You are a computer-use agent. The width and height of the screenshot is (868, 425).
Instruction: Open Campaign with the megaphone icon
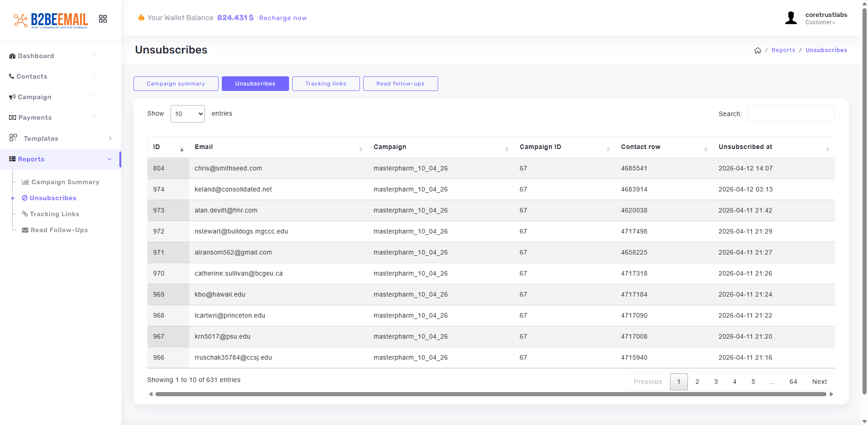(34, 97)
